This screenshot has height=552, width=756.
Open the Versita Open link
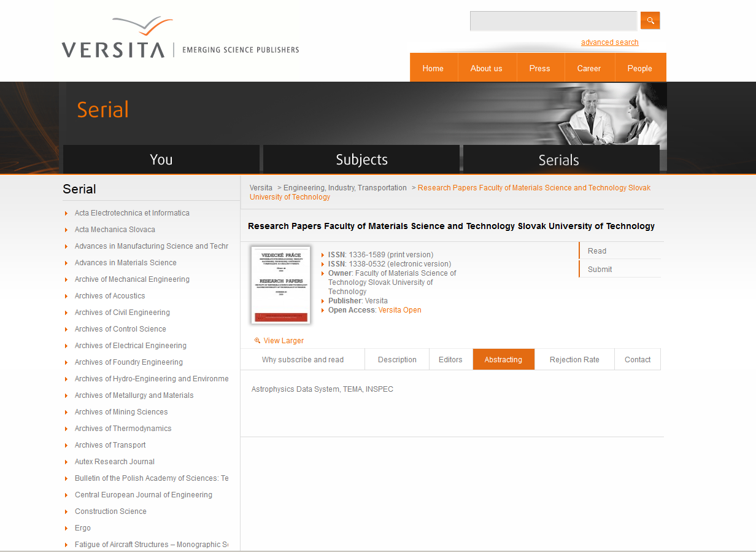(400, 310)
